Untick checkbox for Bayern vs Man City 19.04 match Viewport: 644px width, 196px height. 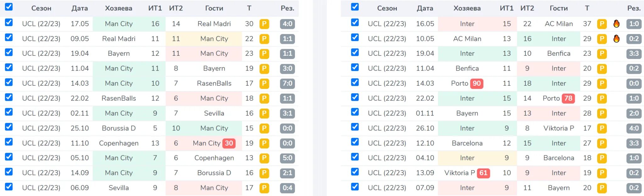tap(9, 52)
